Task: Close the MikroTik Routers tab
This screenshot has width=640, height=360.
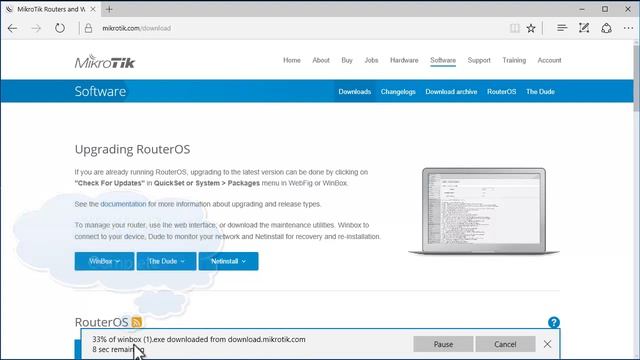Action: click(x=93, y=9)
